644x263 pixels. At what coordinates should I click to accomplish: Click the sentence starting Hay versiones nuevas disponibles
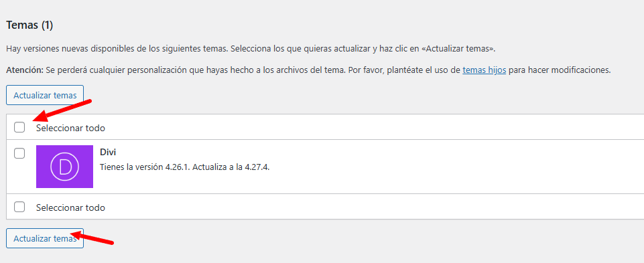(251, 49)
